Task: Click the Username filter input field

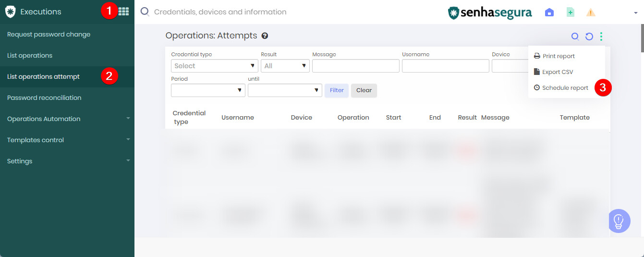Action: coord(446,66)
